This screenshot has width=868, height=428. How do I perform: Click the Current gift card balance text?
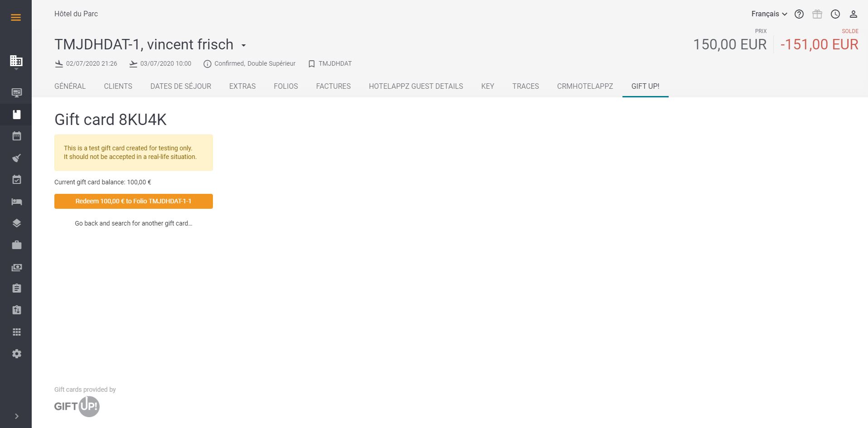[x=103, y=182]
